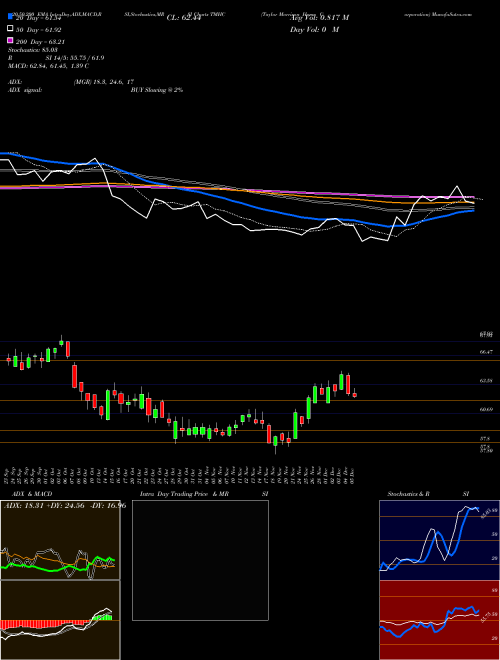This screenshot has height=660, width=500.
Task: Click the 'BUY Slowing @ 2%' signal text
Action: (x=157, y=90)
